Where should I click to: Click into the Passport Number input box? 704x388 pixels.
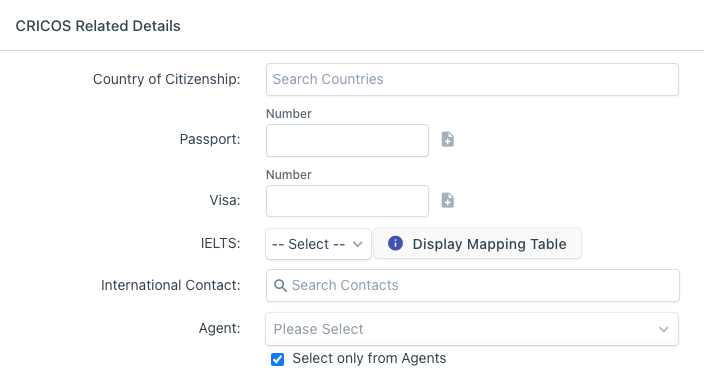[x=347, y=141]
